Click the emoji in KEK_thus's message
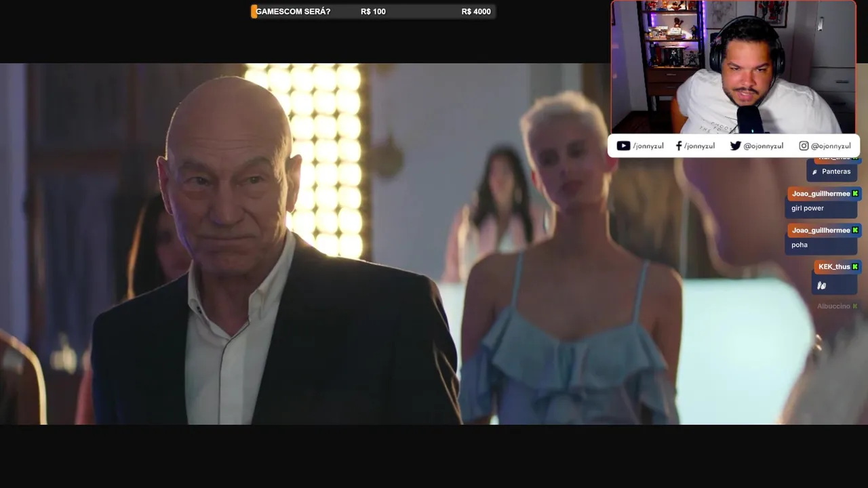This screenshot has height=488, width=868. coord(822,285)
